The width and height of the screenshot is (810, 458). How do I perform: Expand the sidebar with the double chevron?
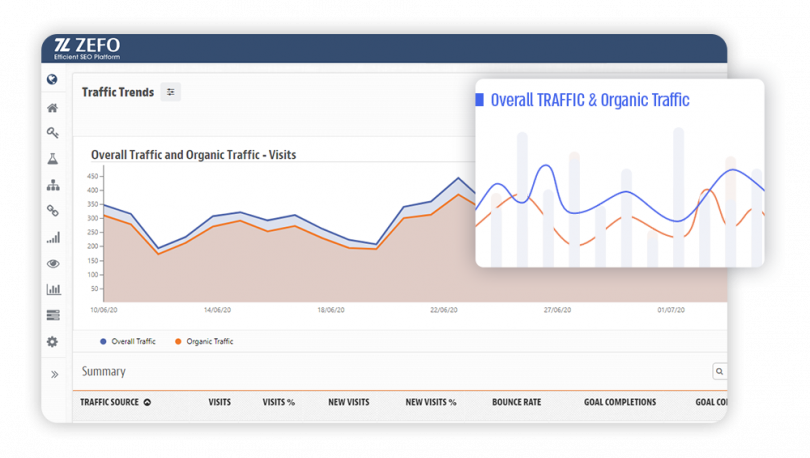(54, 374)
